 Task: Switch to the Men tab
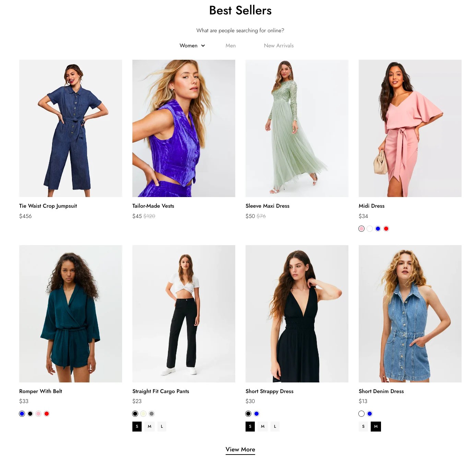tap(230, 46)
